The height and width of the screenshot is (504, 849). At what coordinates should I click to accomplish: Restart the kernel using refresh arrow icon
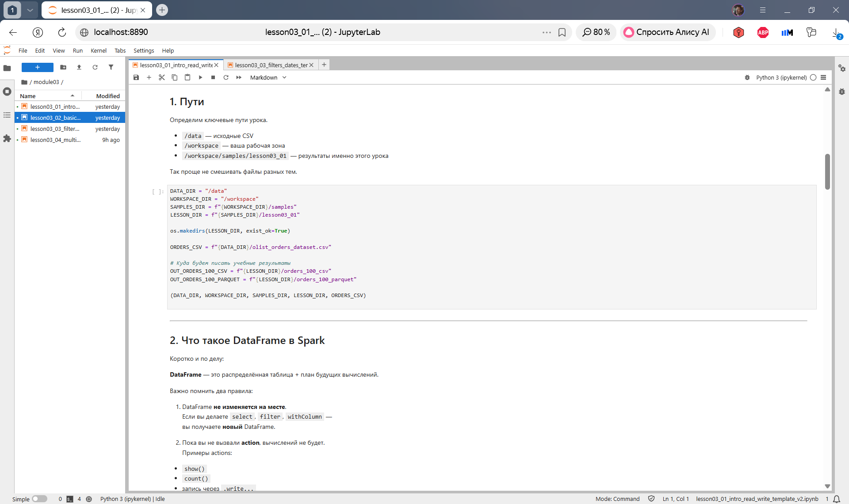click(x=226, y=77)
